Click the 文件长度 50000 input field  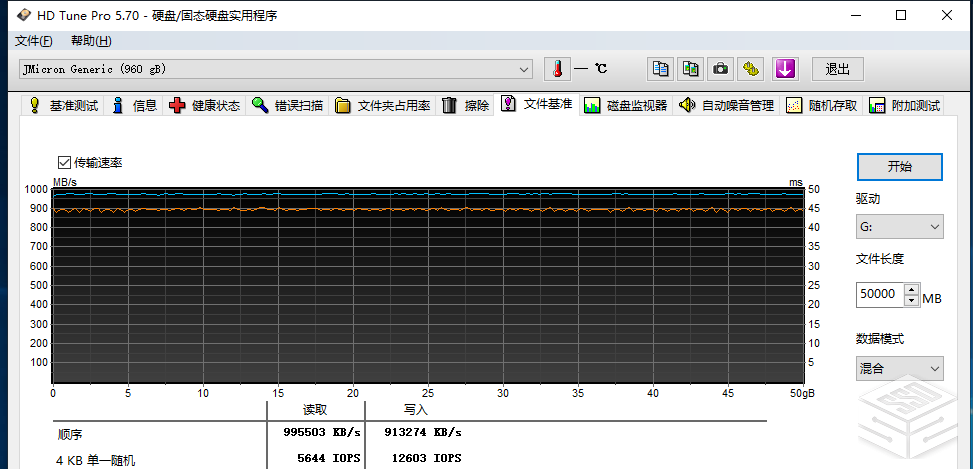[879, 294]
